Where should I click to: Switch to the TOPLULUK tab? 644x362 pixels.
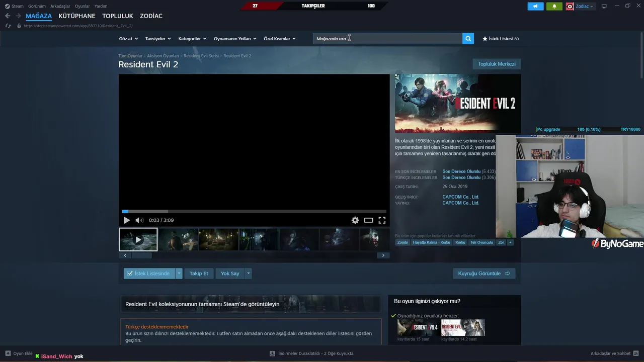coord(118,16)
